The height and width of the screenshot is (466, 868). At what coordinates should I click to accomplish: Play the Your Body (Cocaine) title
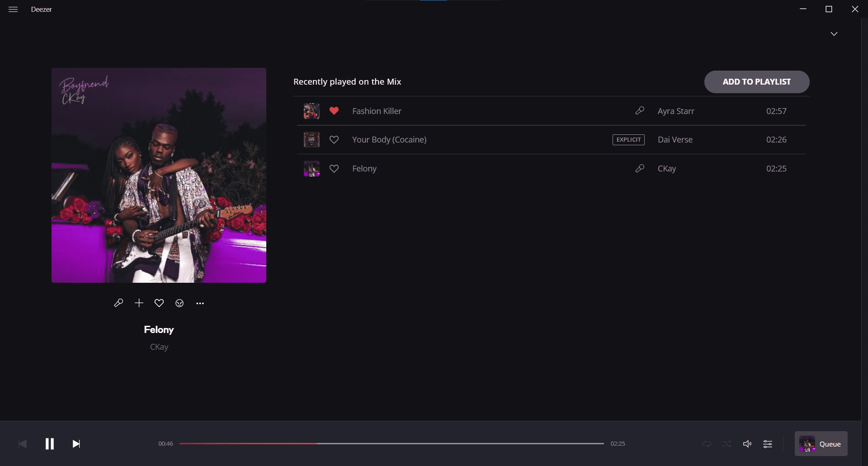point(389,140)
